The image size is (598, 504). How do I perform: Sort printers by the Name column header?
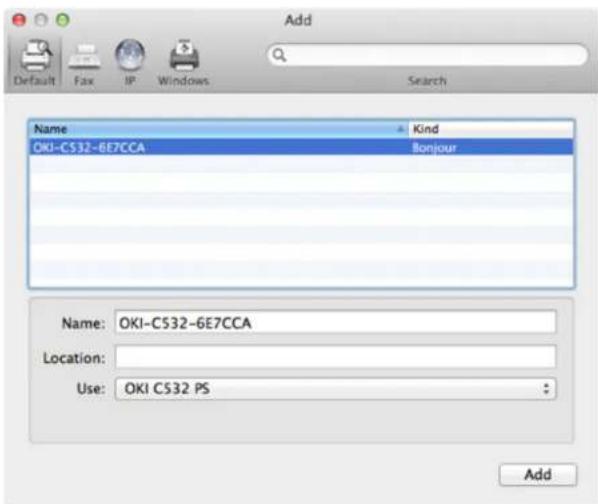tap(219, 129)
